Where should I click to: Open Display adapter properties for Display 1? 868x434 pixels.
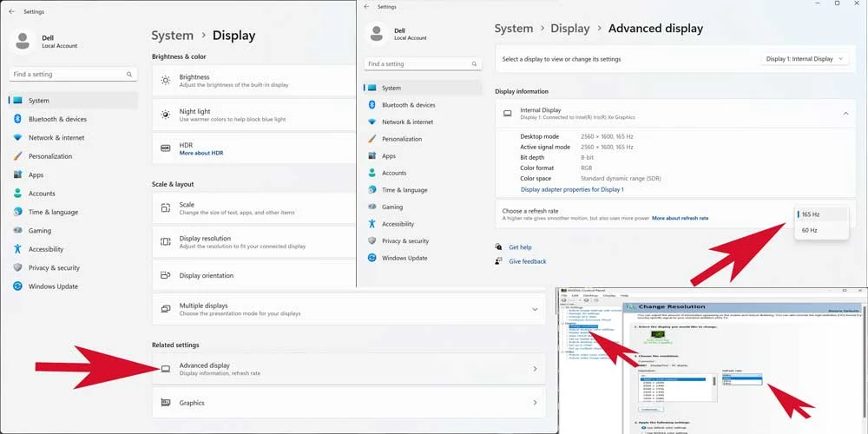[x=572, y=189]
